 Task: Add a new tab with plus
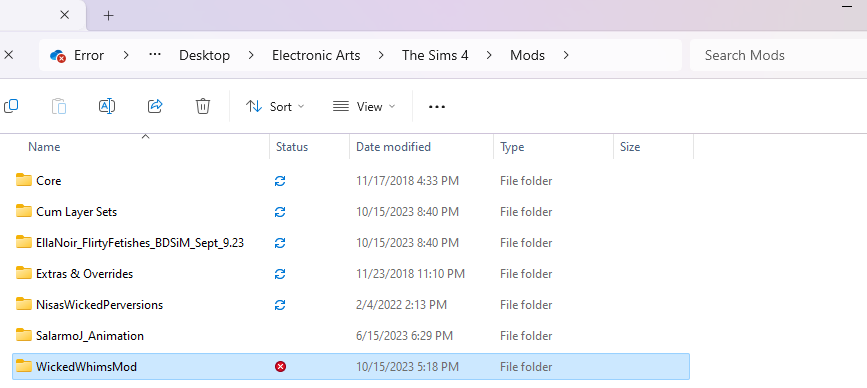pyautogui.click(x=108, y=15)
